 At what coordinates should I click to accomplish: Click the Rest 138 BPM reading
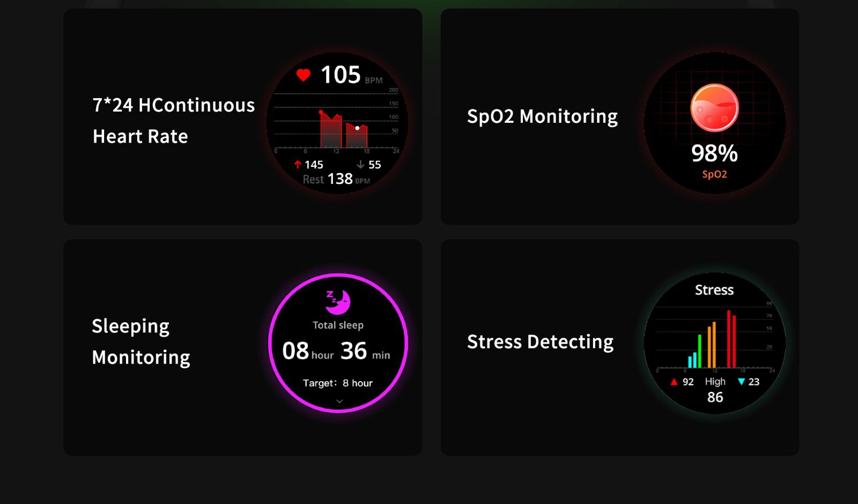(x=336, y=179)
